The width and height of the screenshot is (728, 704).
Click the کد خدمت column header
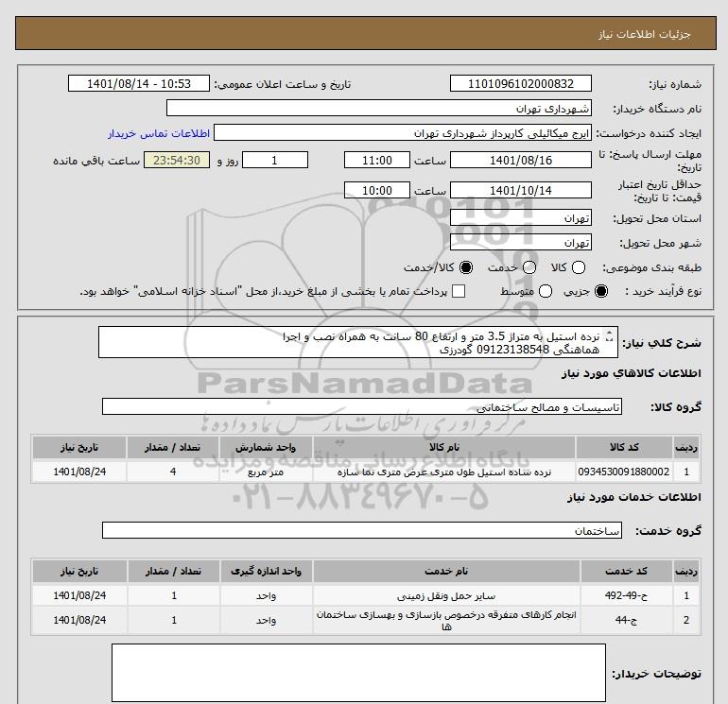[x=626, y=572]
